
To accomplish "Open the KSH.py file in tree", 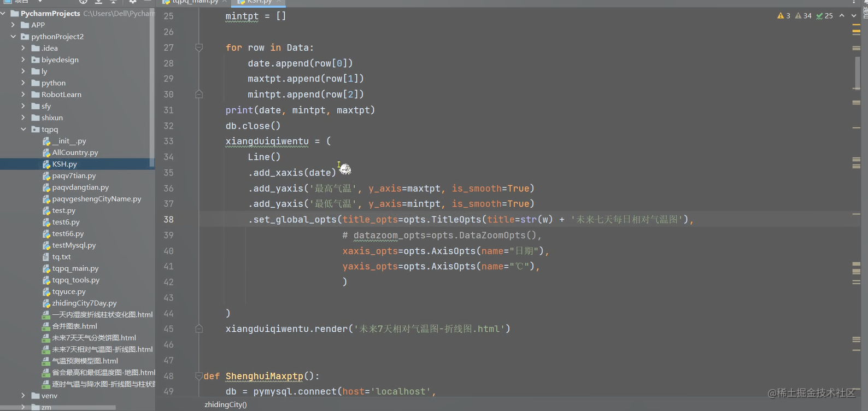I will (64, 164).
